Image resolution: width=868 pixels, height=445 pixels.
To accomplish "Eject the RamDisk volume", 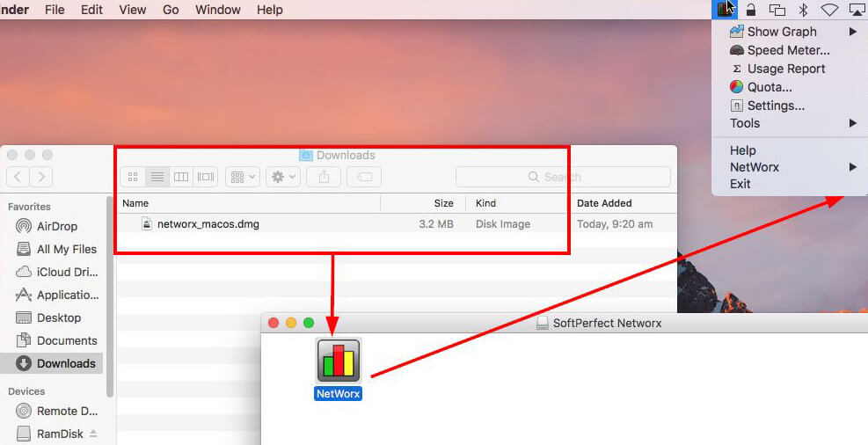I will point(93,434).
